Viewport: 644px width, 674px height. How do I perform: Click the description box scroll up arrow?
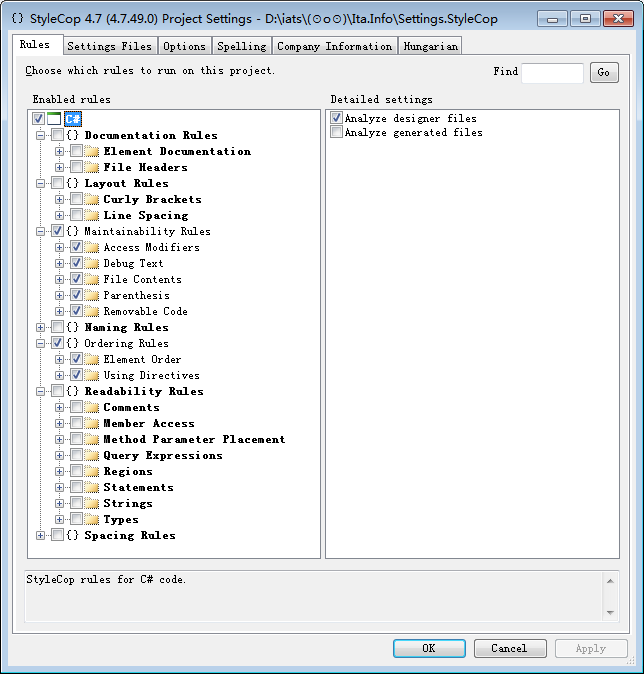(x=610, y=581)
